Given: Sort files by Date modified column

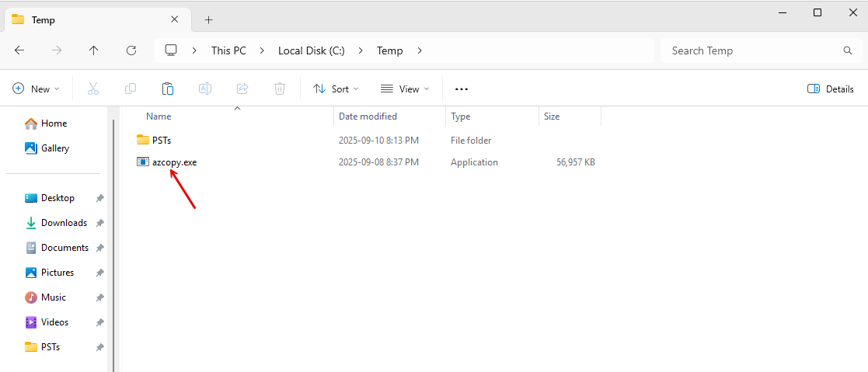Looking at the screenshot, I should (368, 116).
